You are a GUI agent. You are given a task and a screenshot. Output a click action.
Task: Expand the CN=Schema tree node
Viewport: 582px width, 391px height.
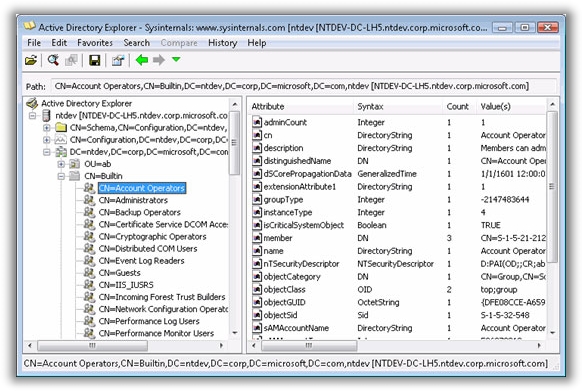pyautogui.click(x=47, y=128)
